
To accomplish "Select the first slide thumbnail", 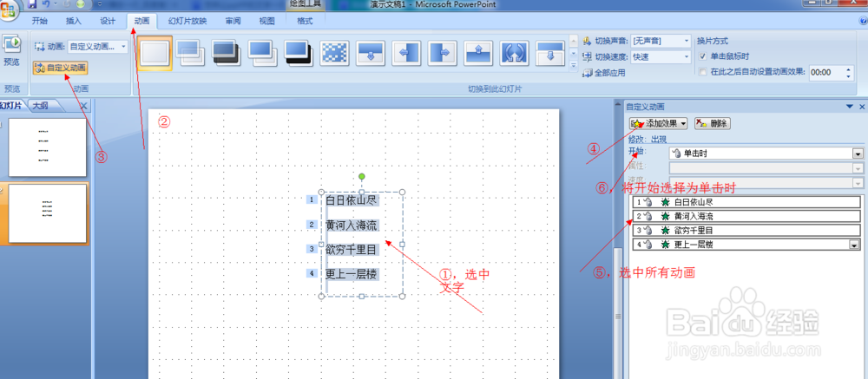I will click(48, 147).
